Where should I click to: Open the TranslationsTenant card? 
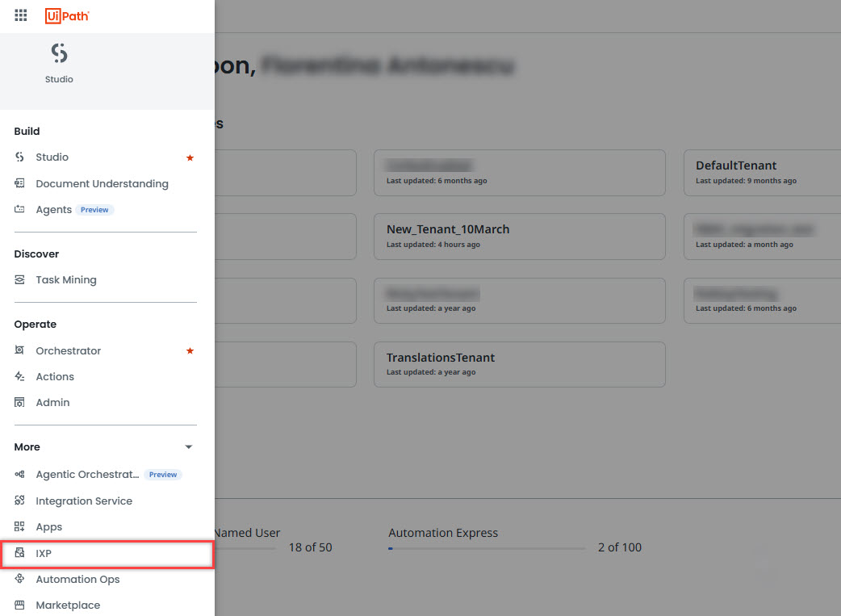coord(520,364)
